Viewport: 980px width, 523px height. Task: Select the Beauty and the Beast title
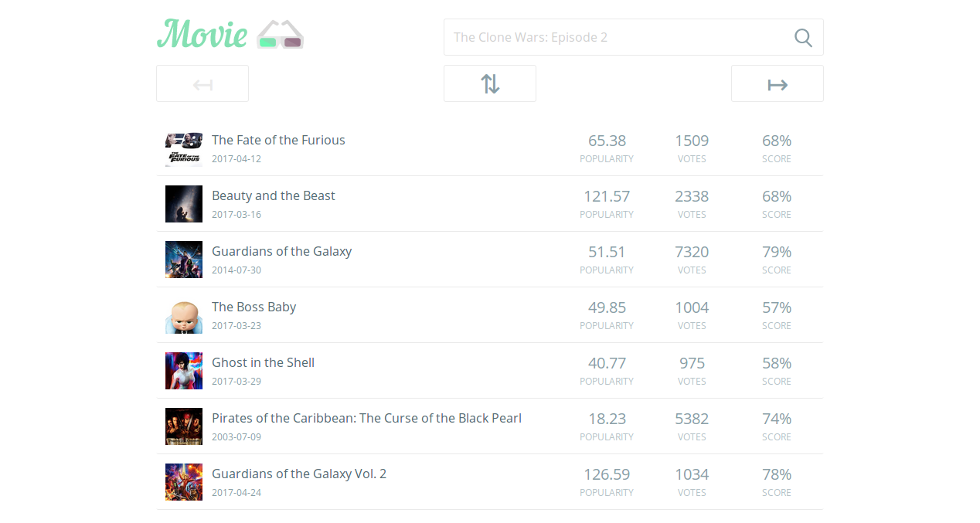tap(274, 195)
